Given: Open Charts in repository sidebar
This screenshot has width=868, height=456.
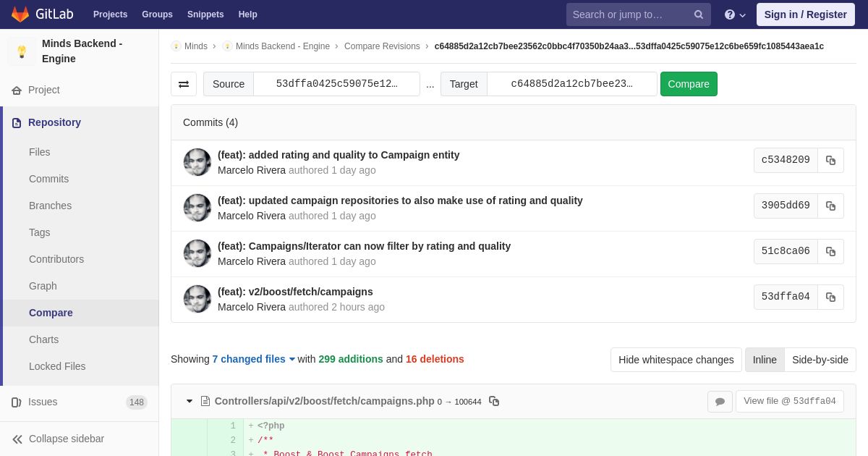Looking at the screenshot, I should pyautogui.click(x=43, y=339).
